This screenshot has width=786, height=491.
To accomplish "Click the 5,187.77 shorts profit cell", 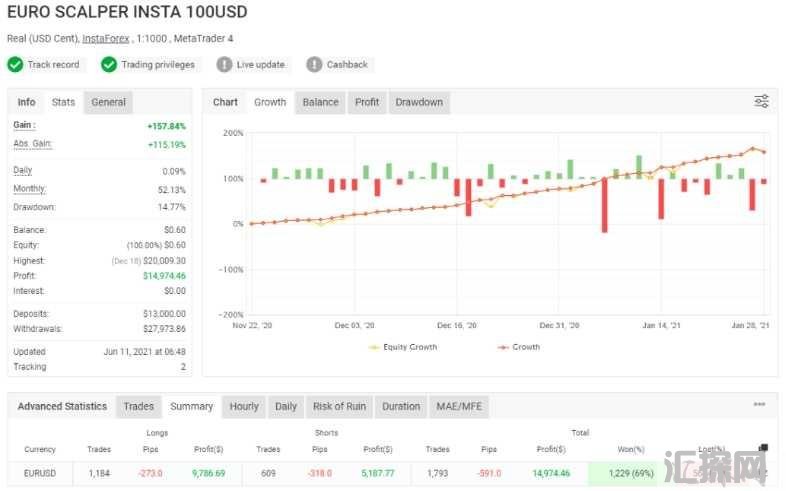I will tap(378, 473).
